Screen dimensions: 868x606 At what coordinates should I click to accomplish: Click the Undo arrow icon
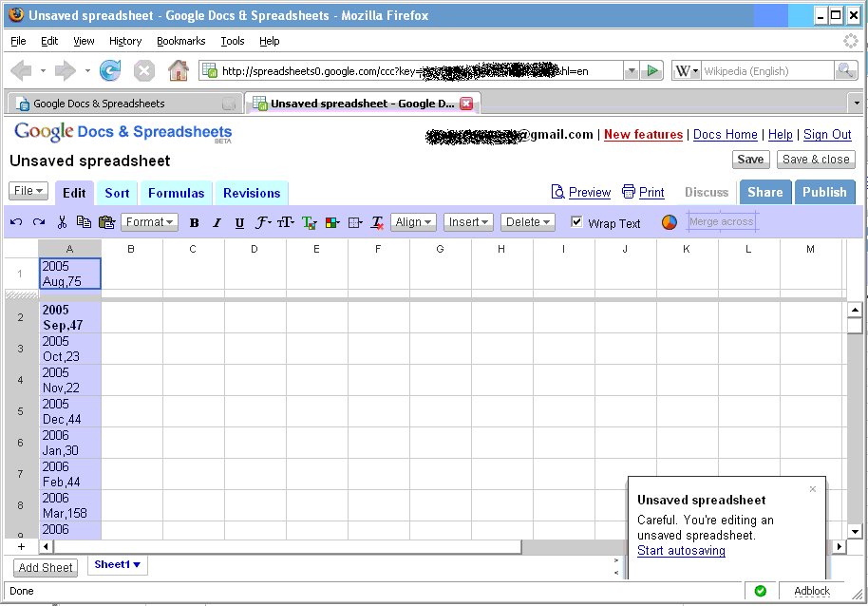[16, 222]
